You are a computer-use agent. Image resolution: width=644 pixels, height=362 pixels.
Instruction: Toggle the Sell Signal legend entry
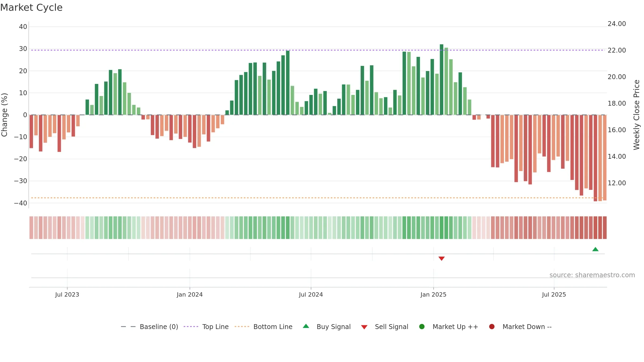click(385, 327)
